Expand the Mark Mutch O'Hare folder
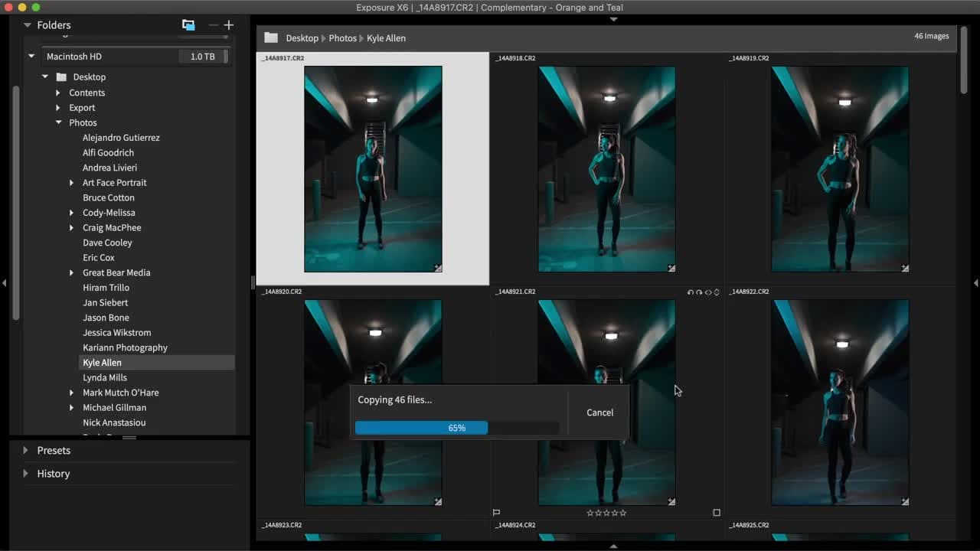The width and height of the screenshot is (980, 551). 72,393
